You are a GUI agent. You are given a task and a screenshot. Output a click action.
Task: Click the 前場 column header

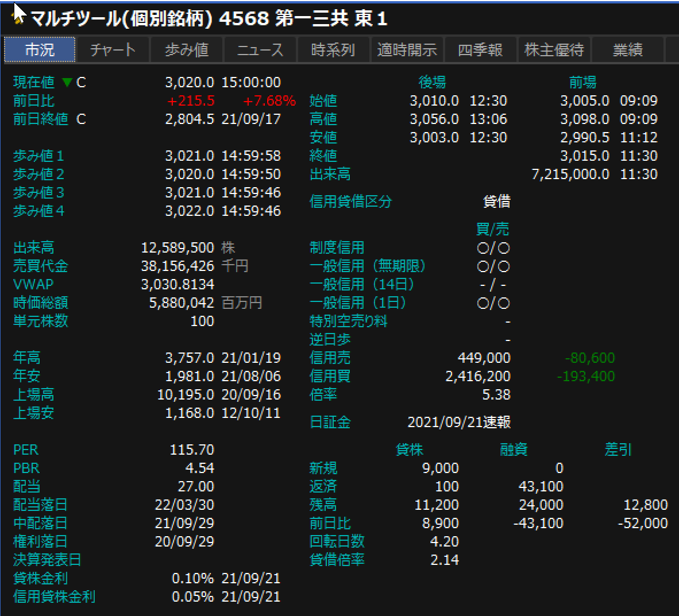tap(582, 82)
